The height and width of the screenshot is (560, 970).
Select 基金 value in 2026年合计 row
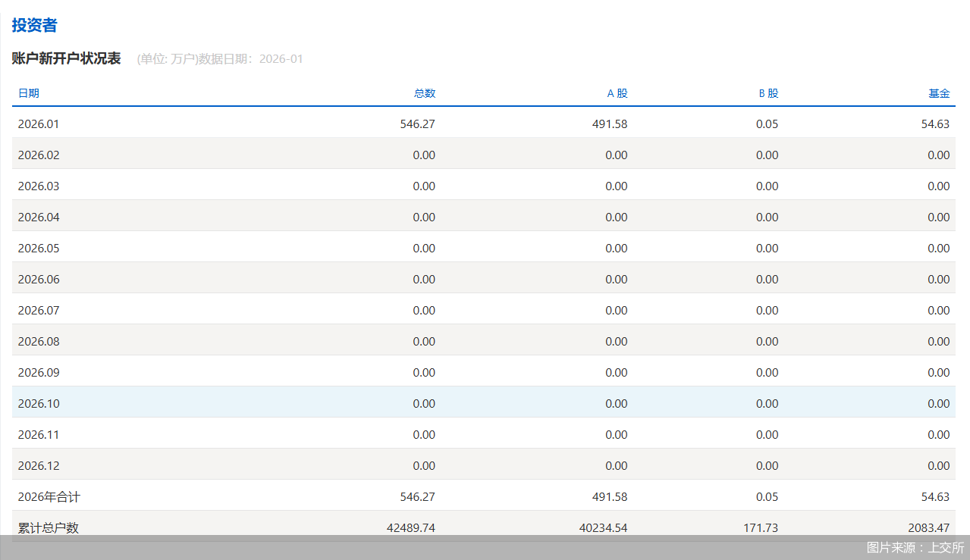point(936,496)
